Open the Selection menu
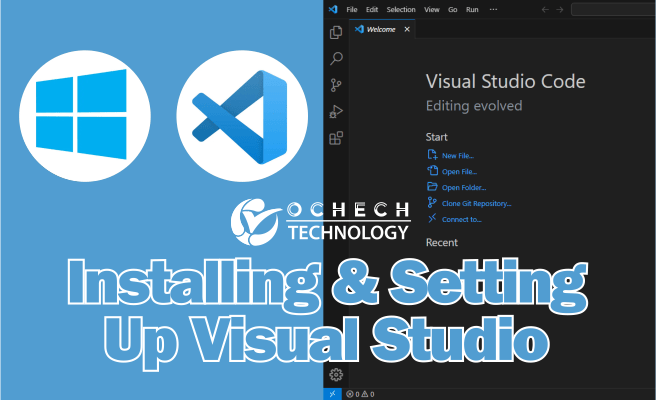Viewport: 656px width, 400px height. tap(401, 10)
